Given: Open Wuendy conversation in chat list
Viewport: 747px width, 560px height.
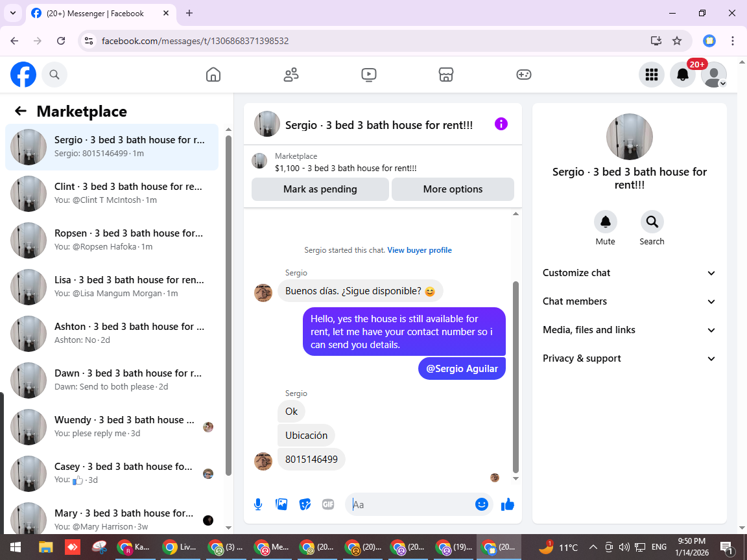Looking at the screenshot, I should click(112, 426).
